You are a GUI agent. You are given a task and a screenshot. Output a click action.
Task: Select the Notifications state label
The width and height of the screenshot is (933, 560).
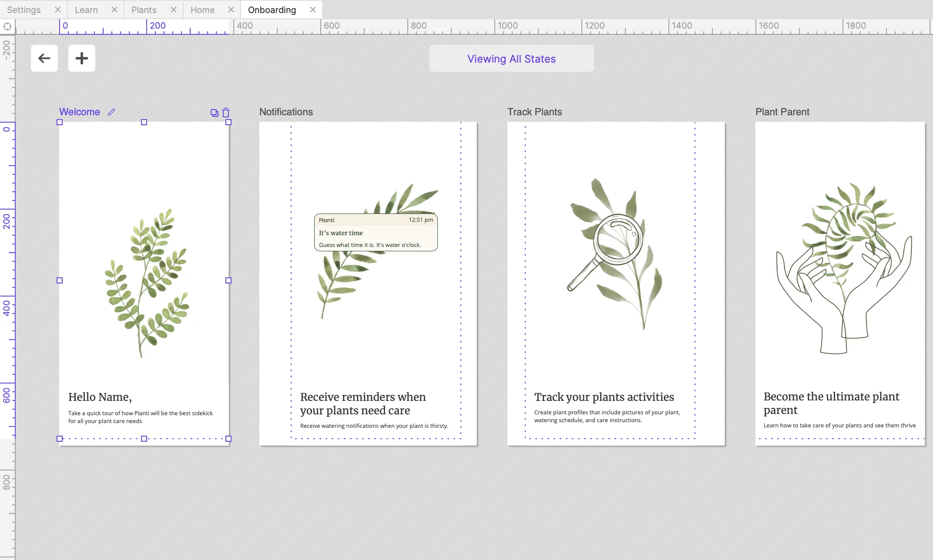pyautogui.click(x=286, y=112)
